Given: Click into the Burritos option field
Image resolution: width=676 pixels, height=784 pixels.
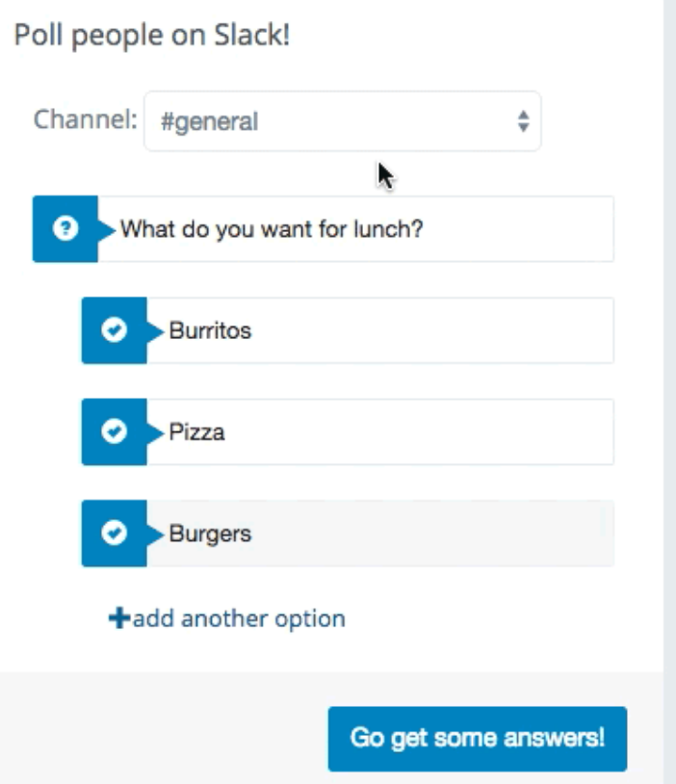Looking at the screenshot, I should 380,330.
